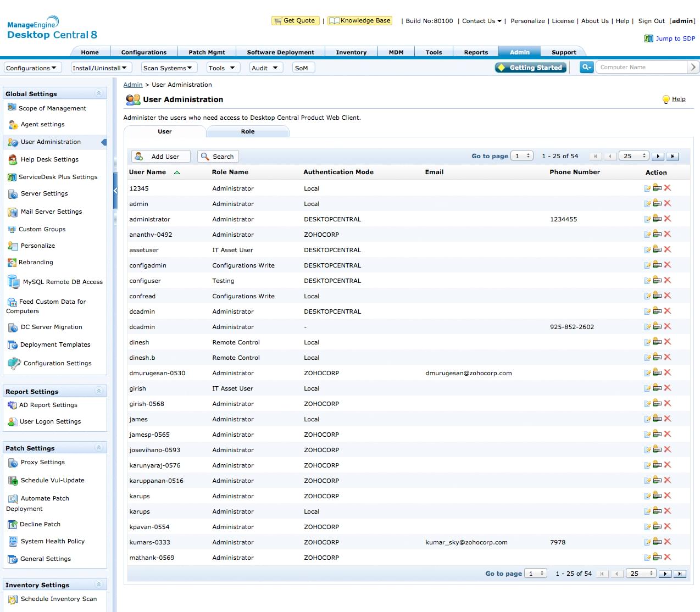Click the Rebranding icon in sidebar

point(12,263)
